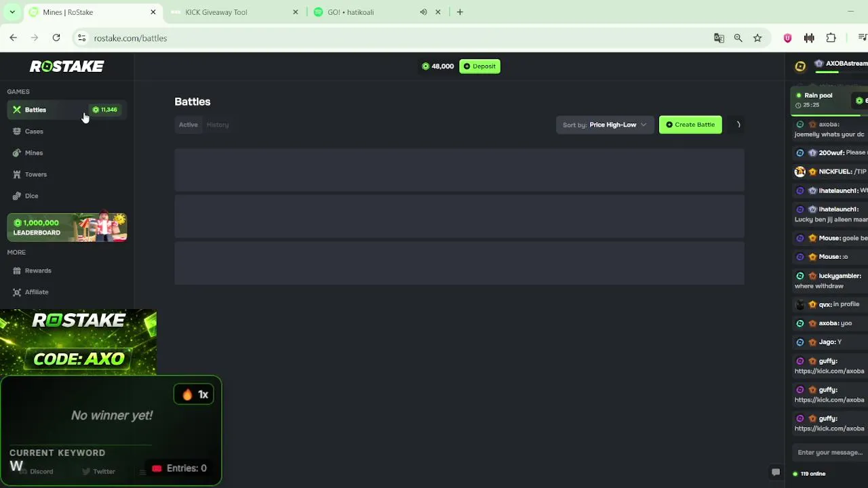Click the browser back button
The image size is (868, 488).
[x=14, y=38]
